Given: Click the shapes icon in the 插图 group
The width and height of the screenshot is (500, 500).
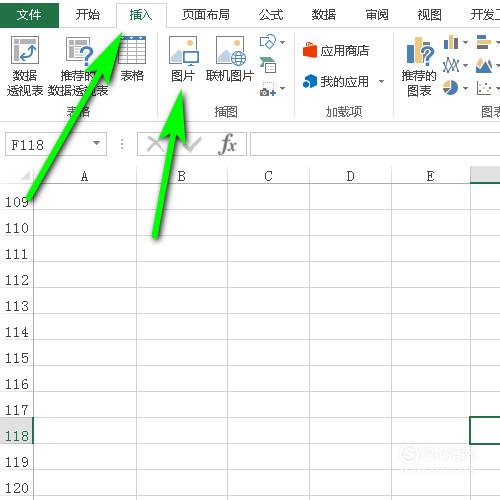Looking at the screenshot, I should pos(268,42).
